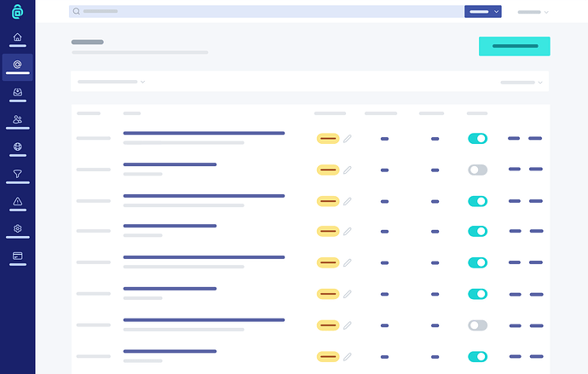Open the Home icon in the sidebar
This screenshot has height=374, width=588.
17,37
